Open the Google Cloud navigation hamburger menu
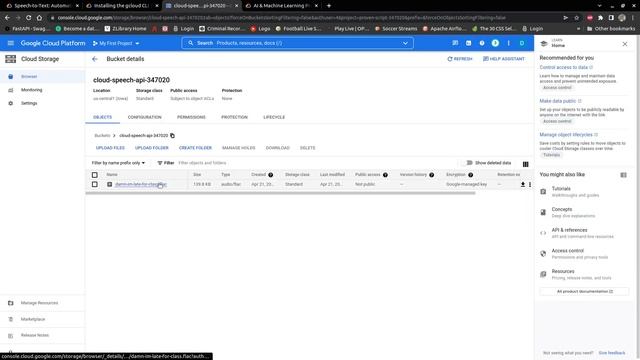 tap(11, 43)
